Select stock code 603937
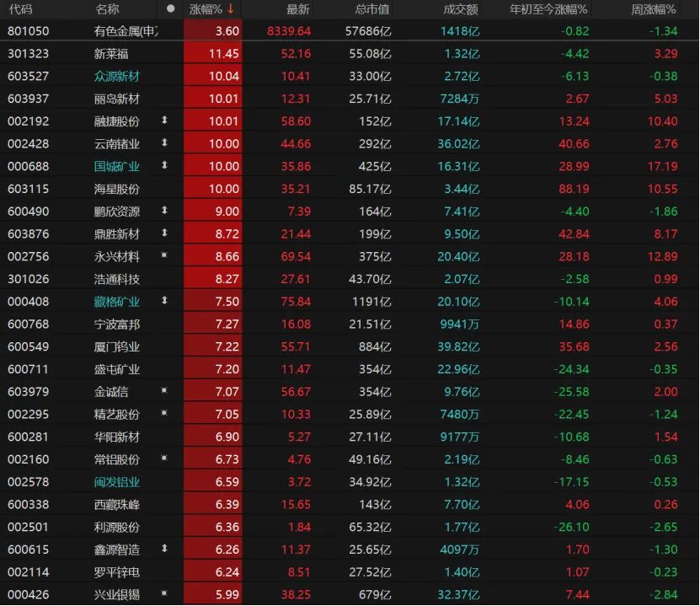Image resolution: width=700 pixels, height=606 pixels. (29, 99)
